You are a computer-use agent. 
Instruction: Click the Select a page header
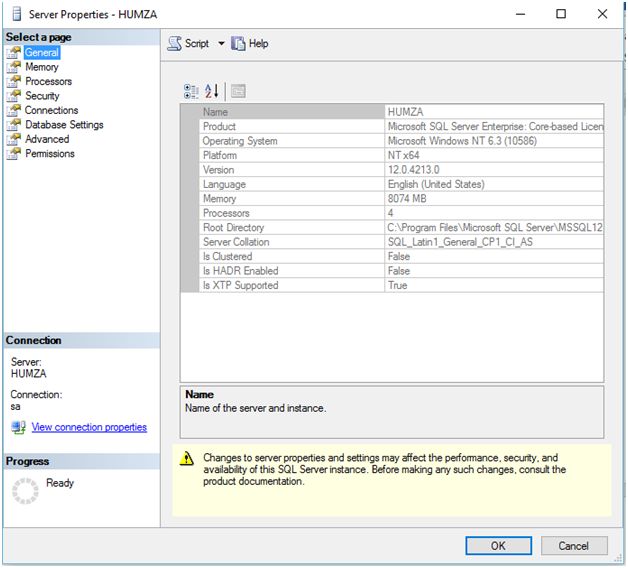coord(81,37)
